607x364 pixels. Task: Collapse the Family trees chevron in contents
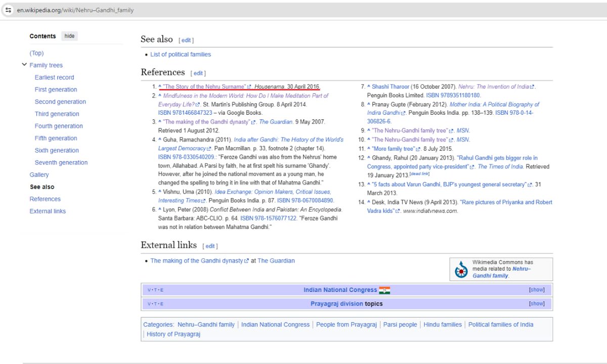(24, 65)
